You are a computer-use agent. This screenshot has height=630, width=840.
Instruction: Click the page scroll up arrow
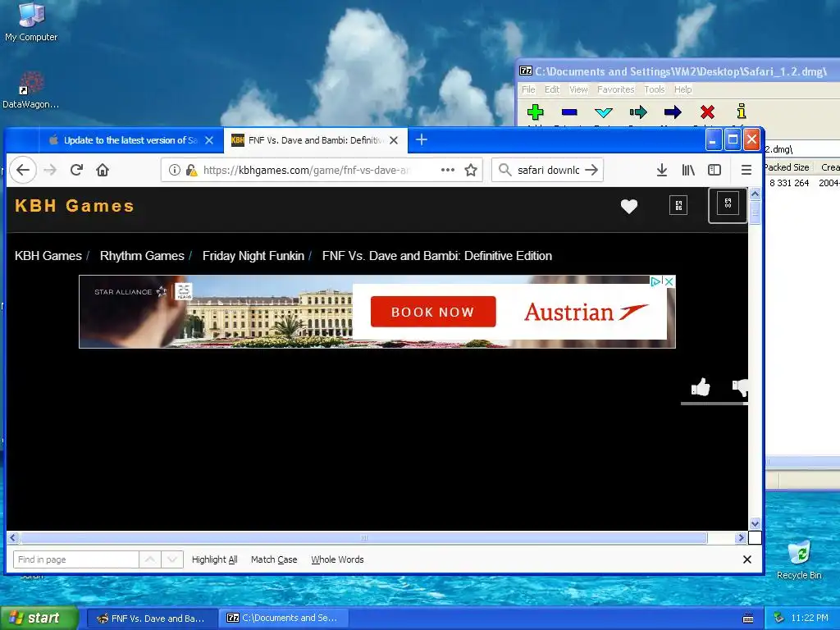(755, 194)
